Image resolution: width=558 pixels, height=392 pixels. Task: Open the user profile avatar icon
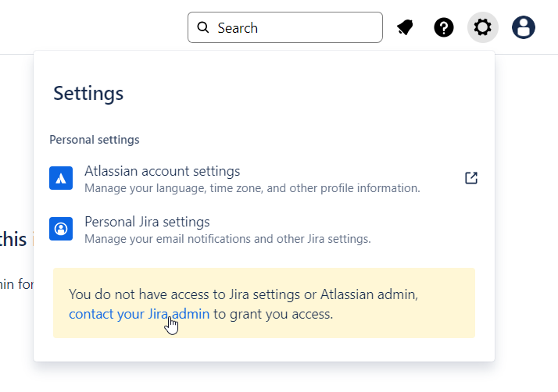523,27
